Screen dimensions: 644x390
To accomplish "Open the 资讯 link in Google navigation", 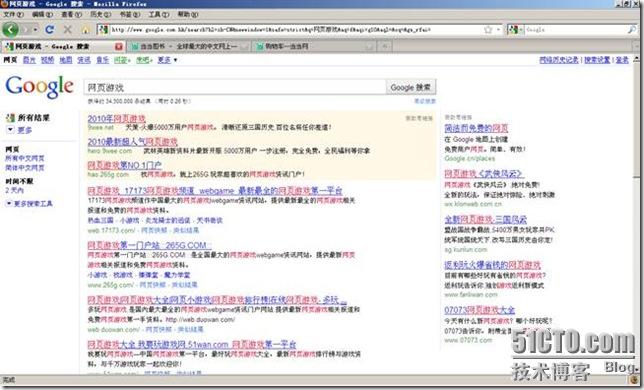I will point(84,60).
